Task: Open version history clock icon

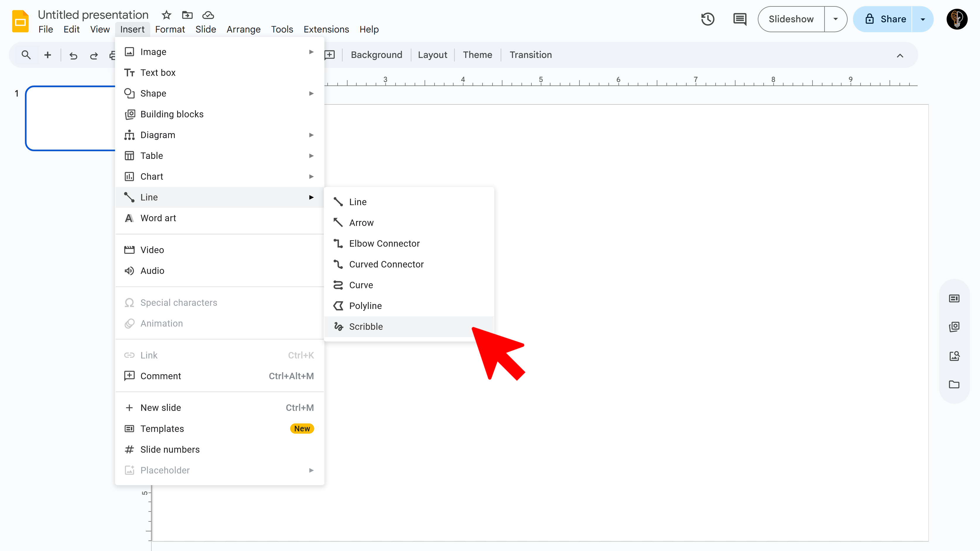Action: [x=708, y=19]
